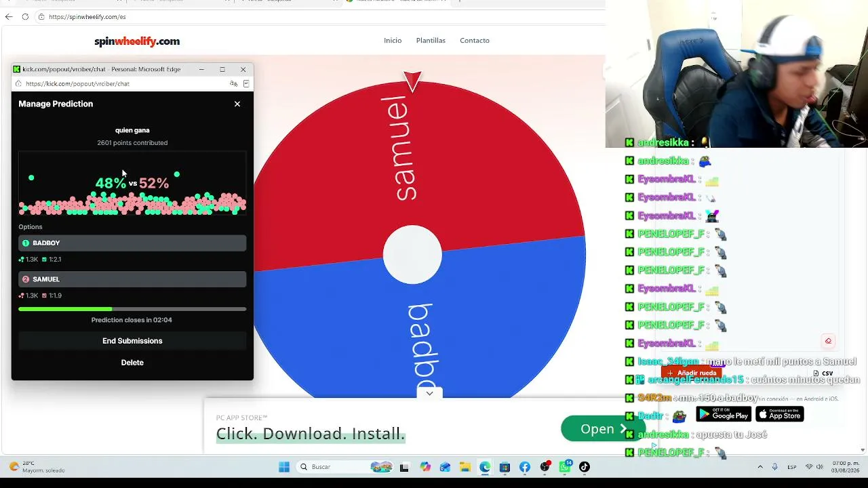Screen dimensions: 868x488
Task: Open Copilot from the taskbar
Action: (x=425, y=467)
